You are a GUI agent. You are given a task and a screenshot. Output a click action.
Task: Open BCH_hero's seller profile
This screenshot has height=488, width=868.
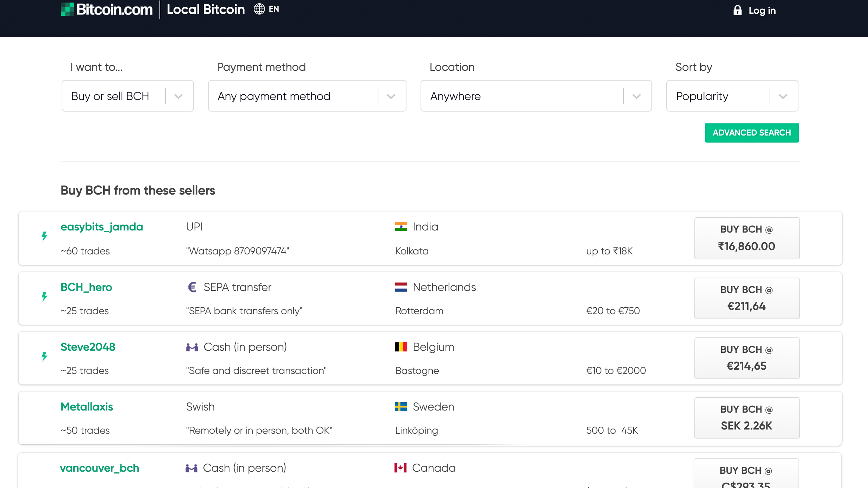point(86,287)
